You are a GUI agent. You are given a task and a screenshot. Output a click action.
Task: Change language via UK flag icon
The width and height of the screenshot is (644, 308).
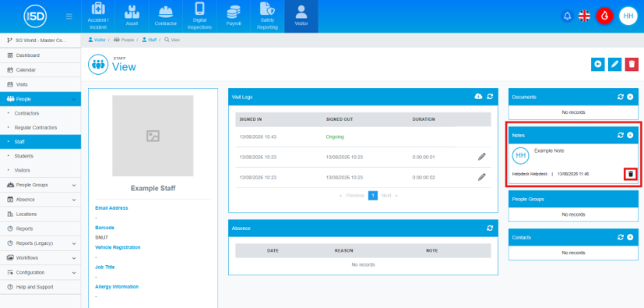tap(584, 16)
